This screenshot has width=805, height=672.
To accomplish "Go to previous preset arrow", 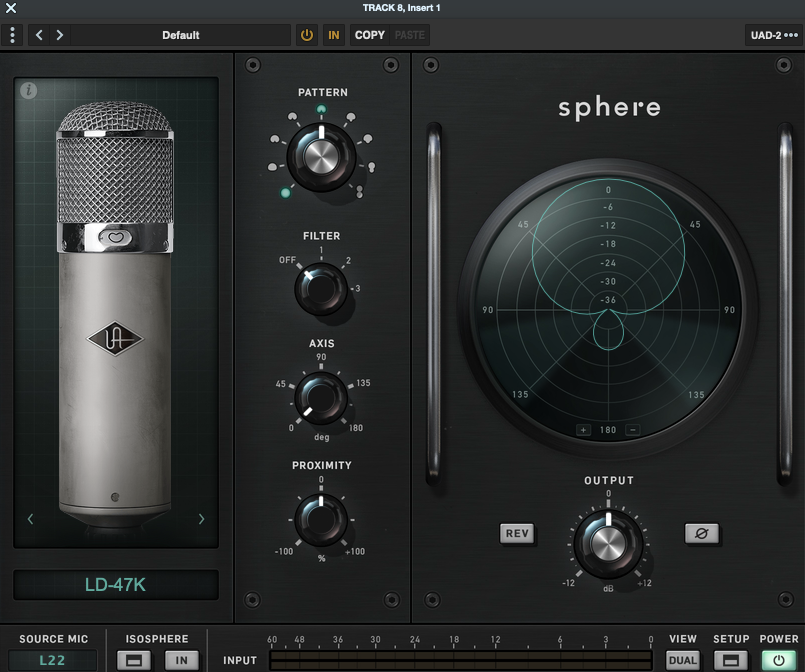I will click(x=39, y=35).
